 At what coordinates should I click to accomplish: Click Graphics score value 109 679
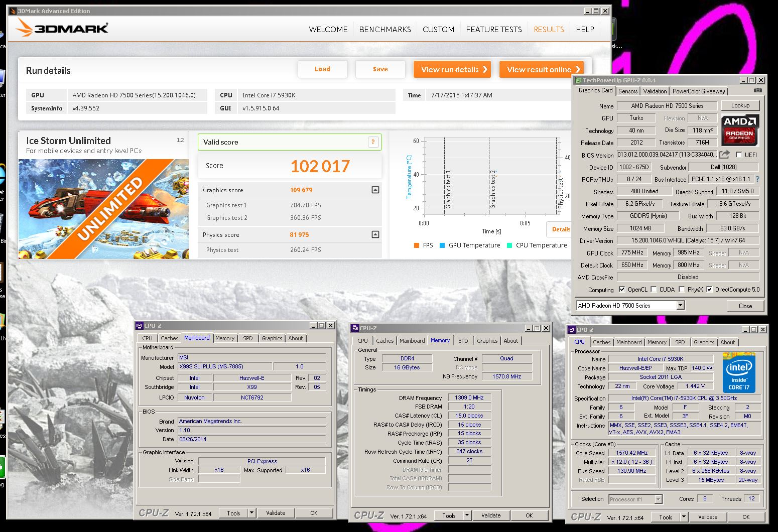pyautogui.click(x=301, y=190)
